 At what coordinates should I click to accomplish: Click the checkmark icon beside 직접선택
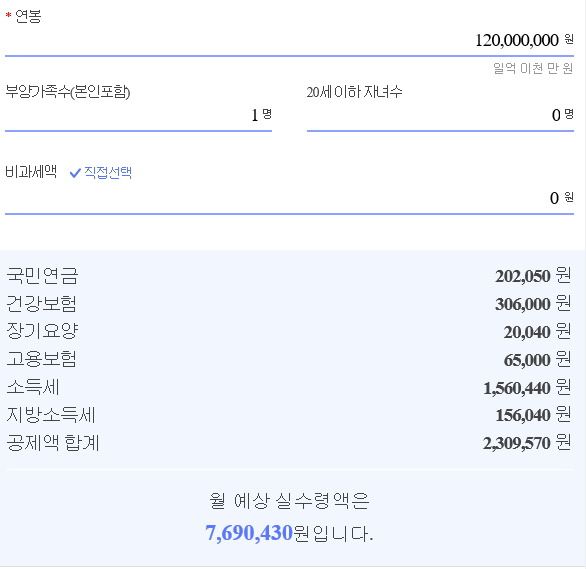[75, 173]
